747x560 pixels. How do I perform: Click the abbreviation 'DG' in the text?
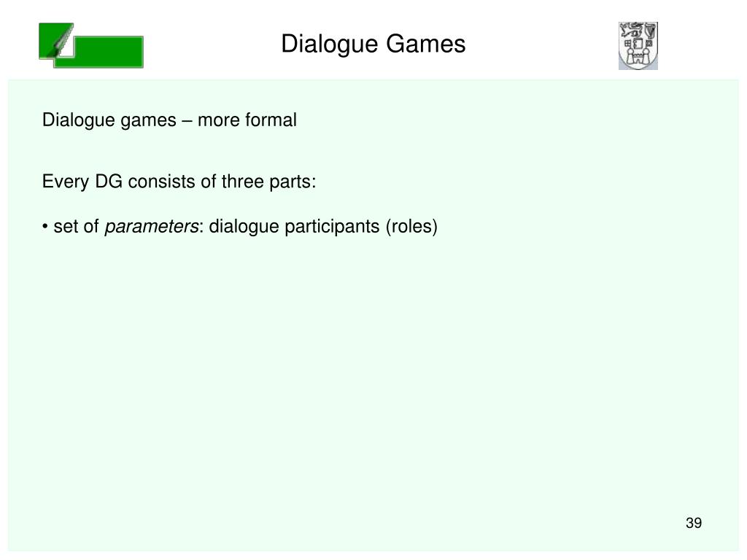pos(109,182)
